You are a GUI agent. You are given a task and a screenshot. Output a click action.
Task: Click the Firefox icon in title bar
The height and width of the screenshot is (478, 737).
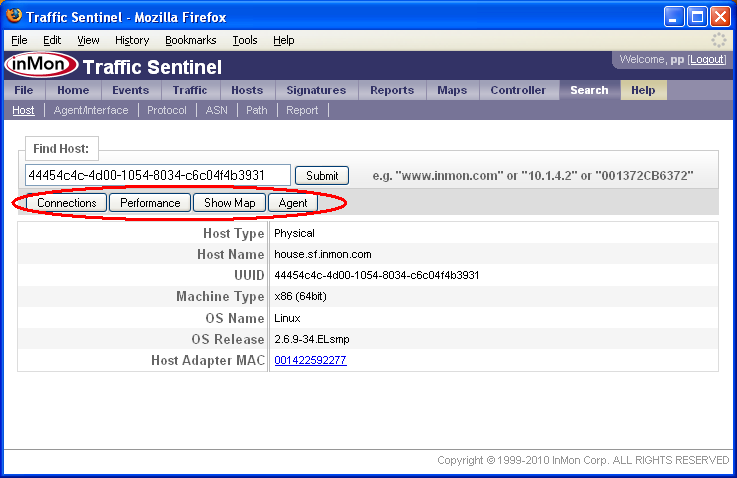click(x=13, y=16)
